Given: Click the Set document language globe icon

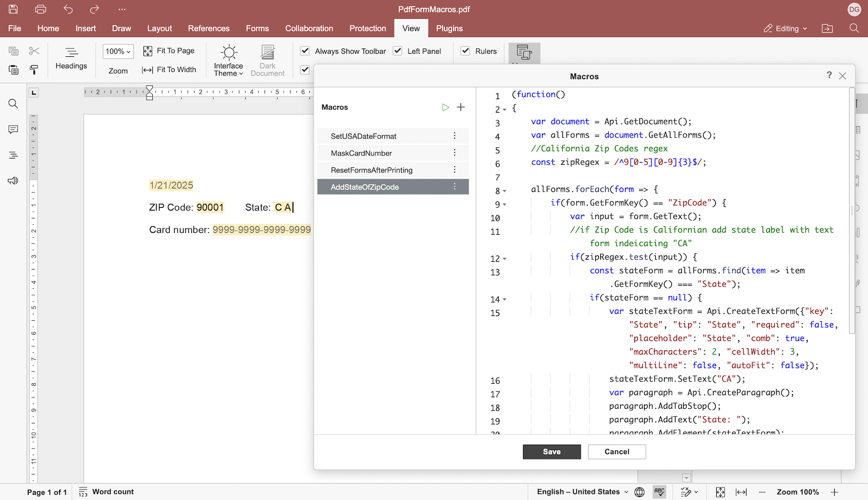Looking at the screenshot, I should point(640,492).
